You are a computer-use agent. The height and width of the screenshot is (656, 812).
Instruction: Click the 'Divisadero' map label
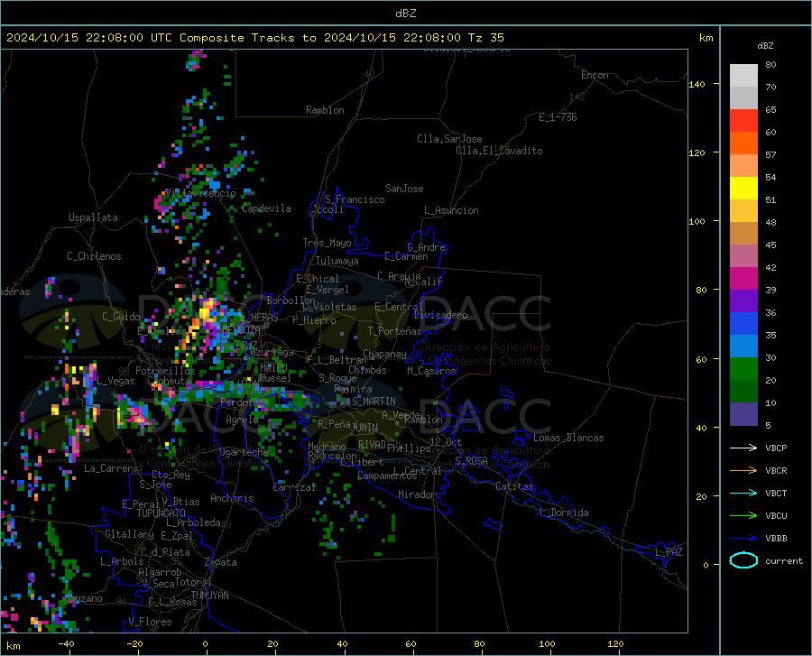[x=440, y=315]
